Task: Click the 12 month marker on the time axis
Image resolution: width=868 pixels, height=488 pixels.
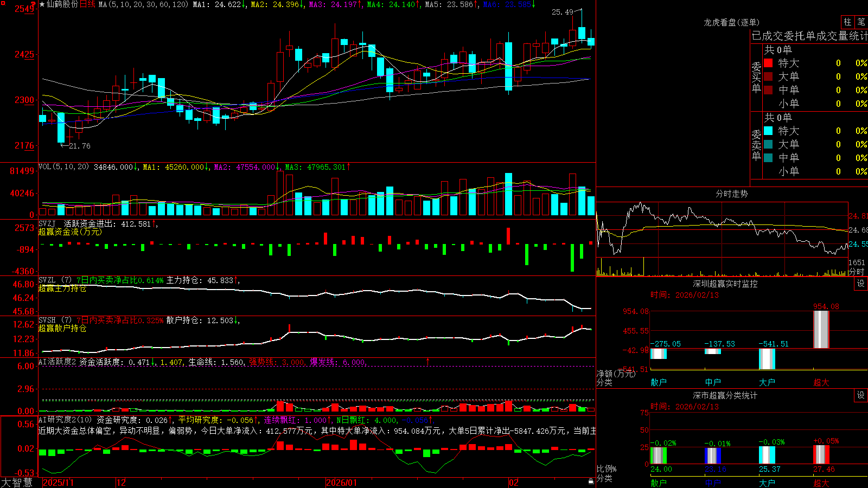Action: coord(122,483)
